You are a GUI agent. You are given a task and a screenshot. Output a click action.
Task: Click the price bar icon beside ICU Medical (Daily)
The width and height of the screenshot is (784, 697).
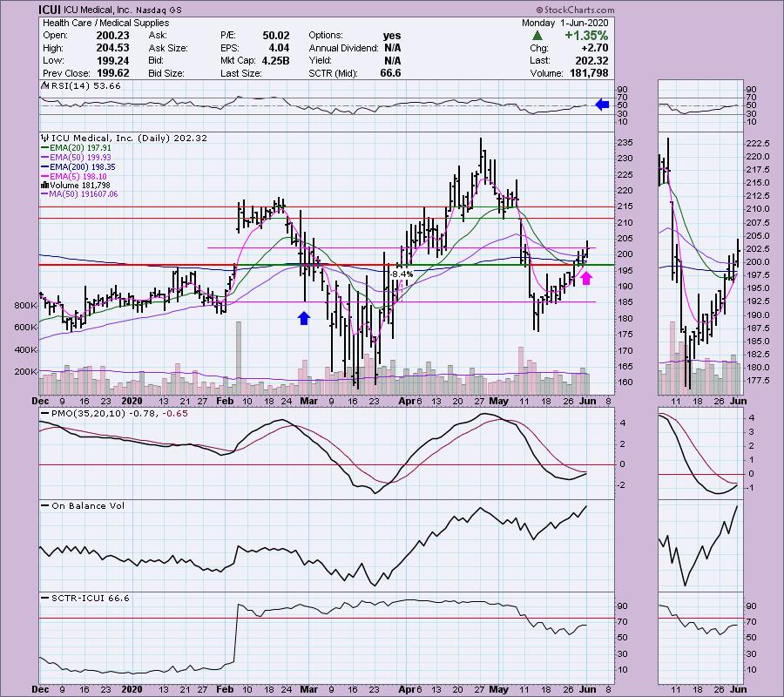click(45, 138)
